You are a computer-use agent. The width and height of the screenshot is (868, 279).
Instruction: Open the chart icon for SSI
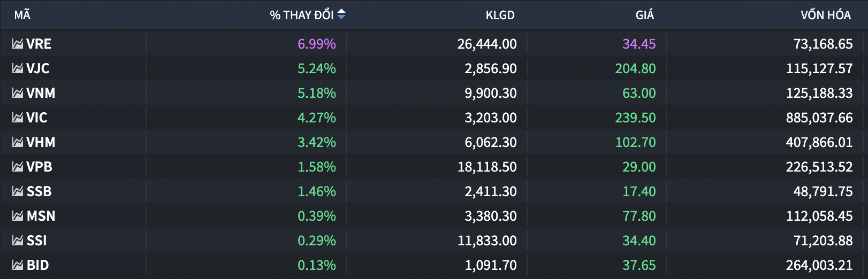click(x=18, y=241)
